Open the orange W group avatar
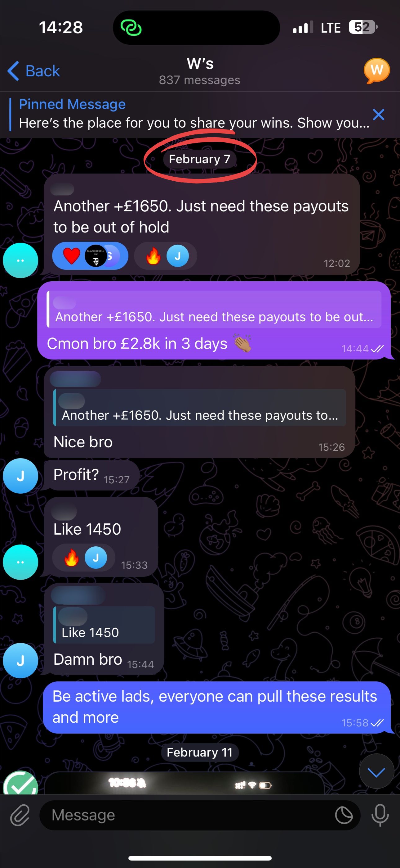The width and height of the screenshot is (400, 868). click(376, 71)
